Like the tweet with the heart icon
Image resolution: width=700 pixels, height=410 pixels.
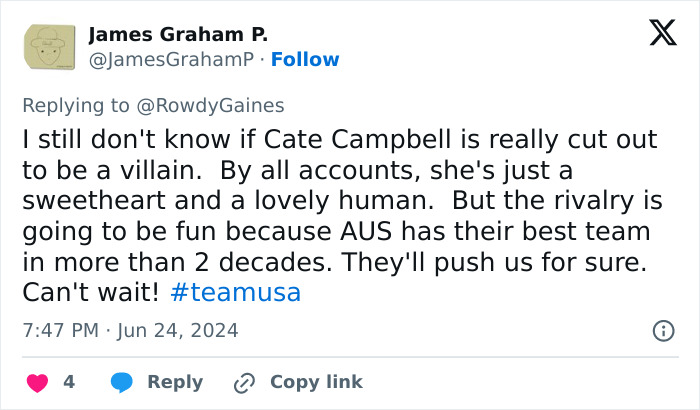coord(38,382)
